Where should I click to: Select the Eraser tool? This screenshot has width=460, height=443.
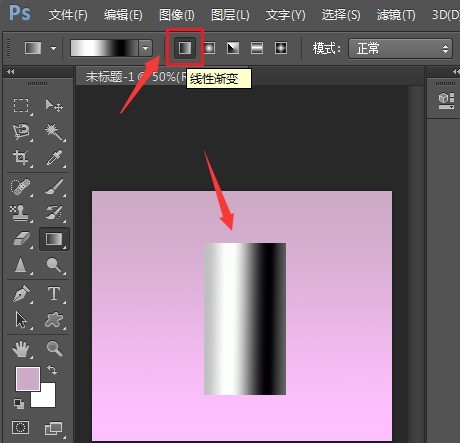pyautogui.click(x=21, y=239)
